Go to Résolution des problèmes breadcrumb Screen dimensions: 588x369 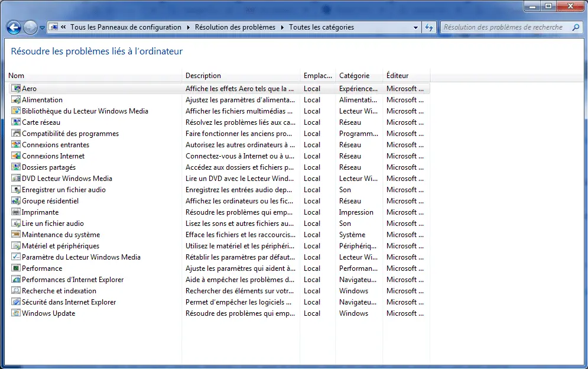coord(235,27)
